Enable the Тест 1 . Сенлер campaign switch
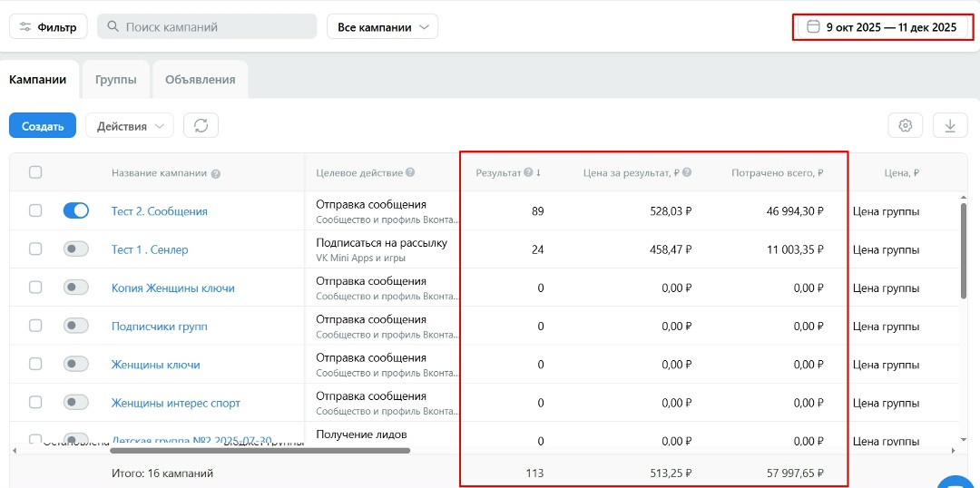Screen dimensions: 980x488 (75, 249)
